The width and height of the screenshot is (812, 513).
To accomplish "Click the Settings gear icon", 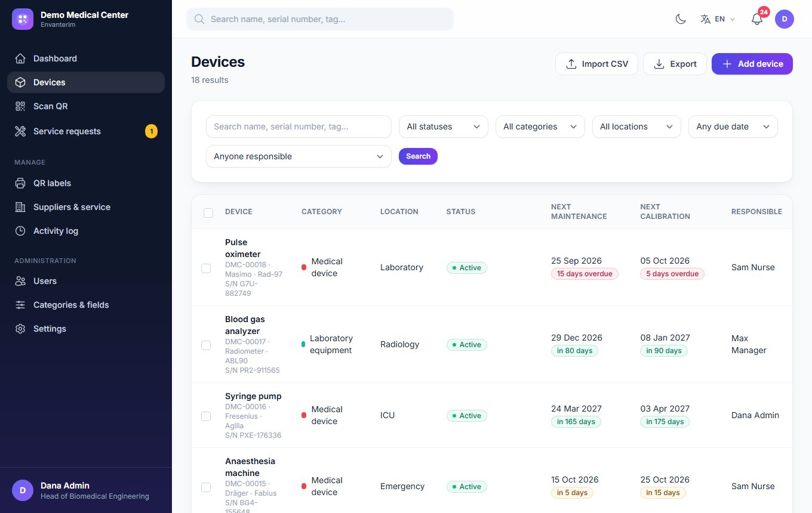I will [20, 329].
